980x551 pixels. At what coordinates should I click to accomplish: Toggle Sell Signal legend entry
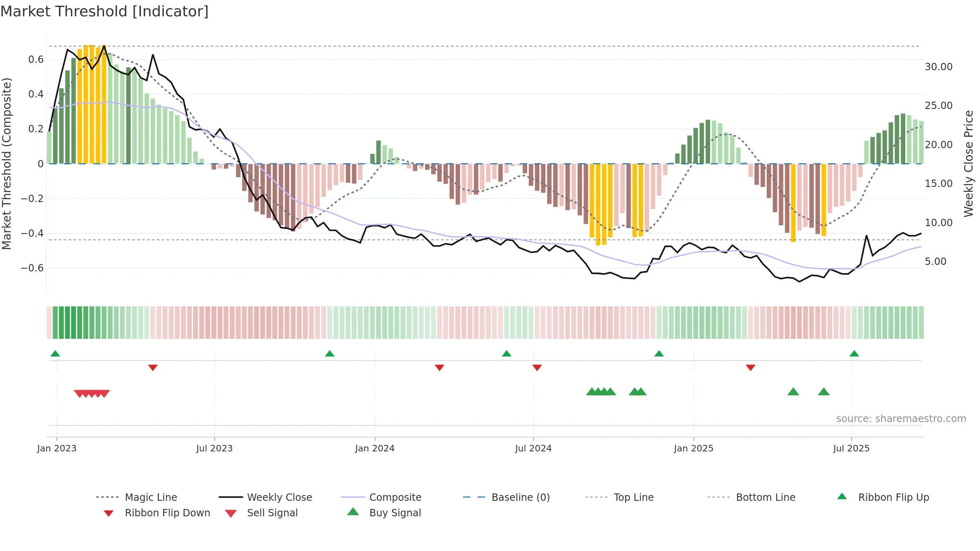pyautogui.click(x=261, y=513)
